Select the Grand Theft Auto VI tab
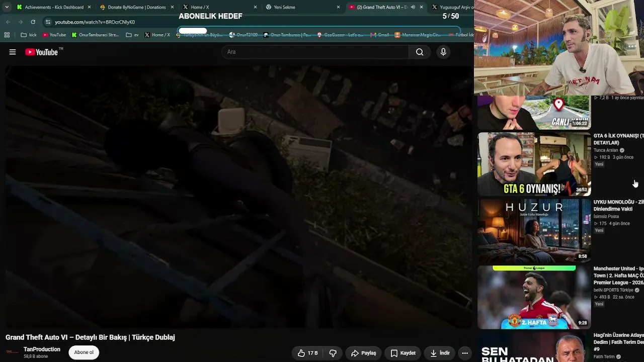The image size is (644, 362). [x=386, y=7]
